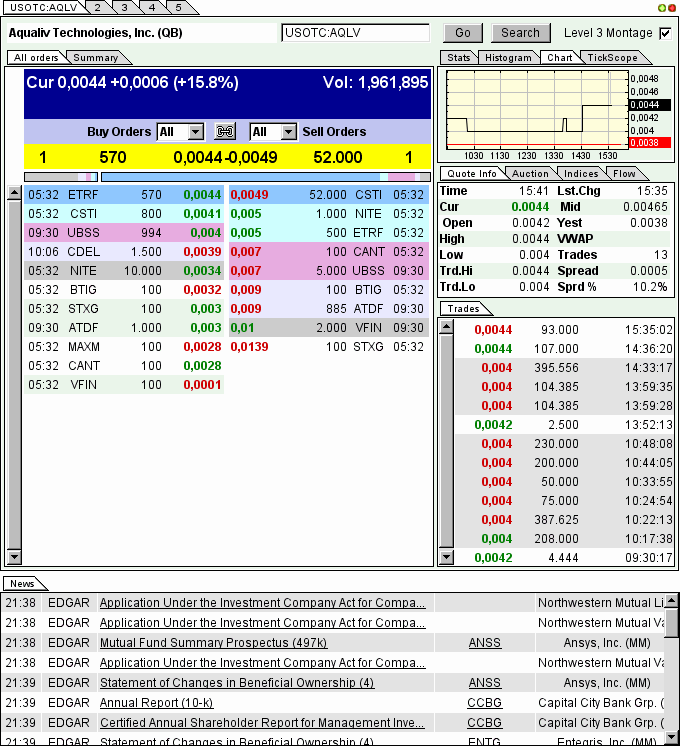Click the CCBG ticker link beside Annual Report
Viewport: 680px width, 750px height.
484,703
